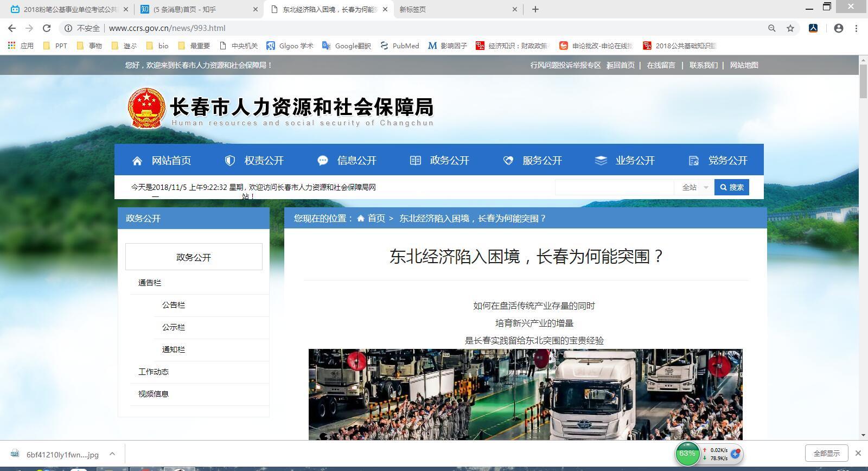Viewport: 868px width, 471px height.
Task: Open 工作动态 in sidebar
Action: (x=154, y=372)
